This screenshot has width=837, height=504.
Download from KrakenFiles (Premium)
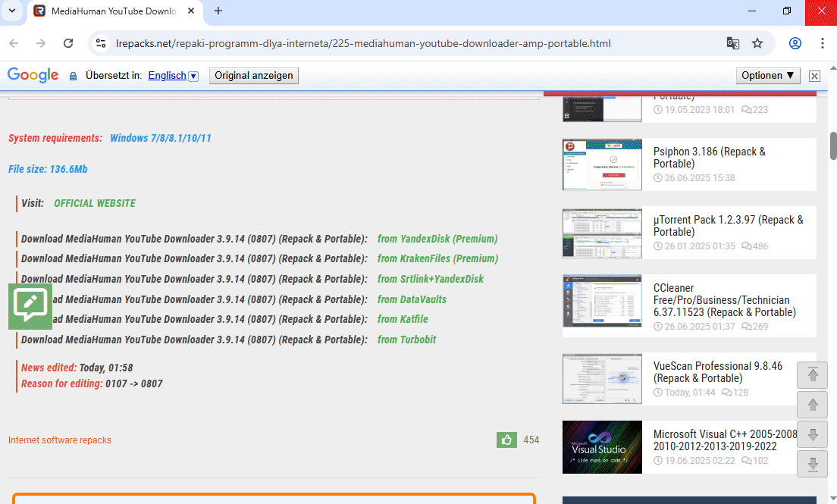coord(437,258)
